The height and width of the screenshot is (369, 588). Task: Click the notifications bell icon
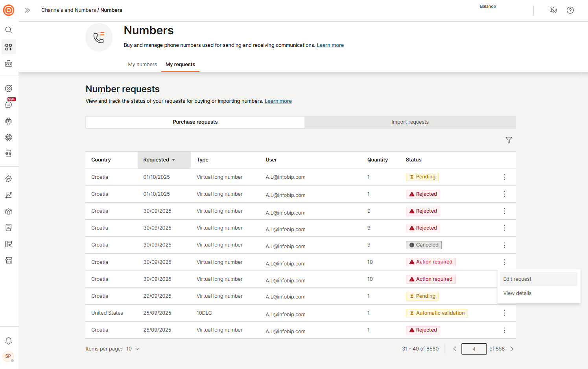coord(9,341)
